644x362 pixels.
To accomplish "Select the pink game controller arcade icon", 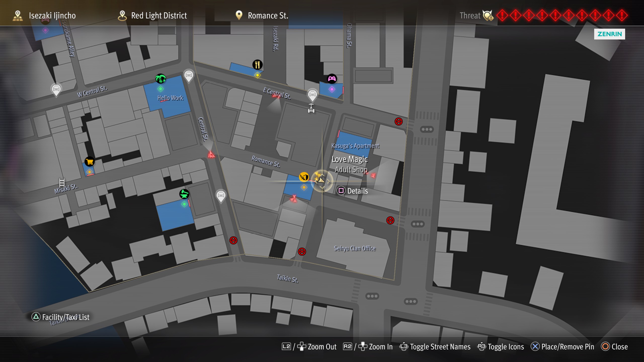I will tap(332, 79).
